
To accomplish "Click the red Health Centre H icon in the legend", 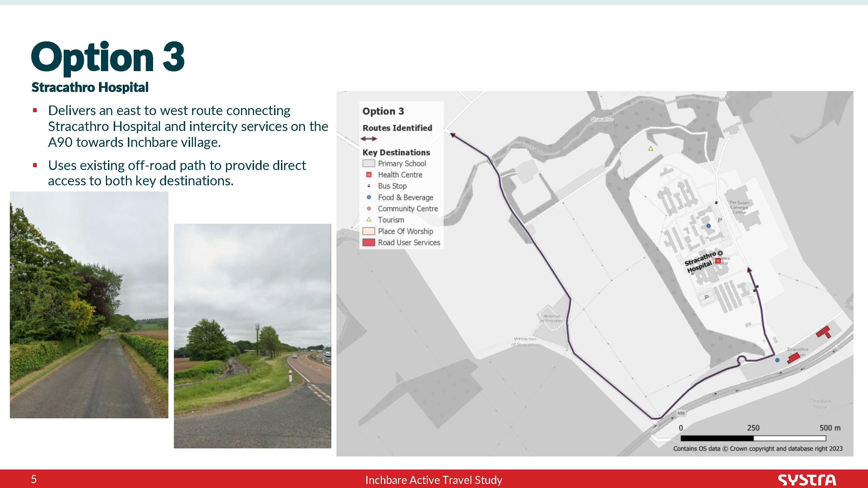I will (x=369, y=174).
